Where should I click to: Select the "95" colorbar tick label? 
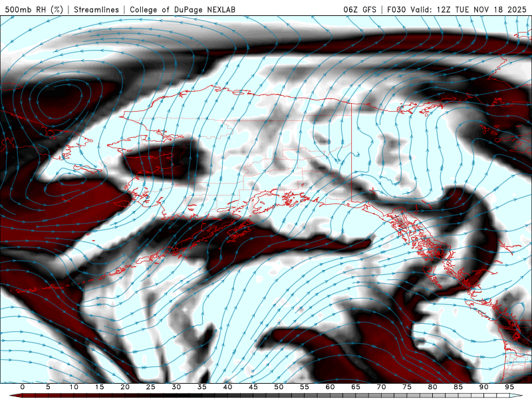[x=509, y=387]
